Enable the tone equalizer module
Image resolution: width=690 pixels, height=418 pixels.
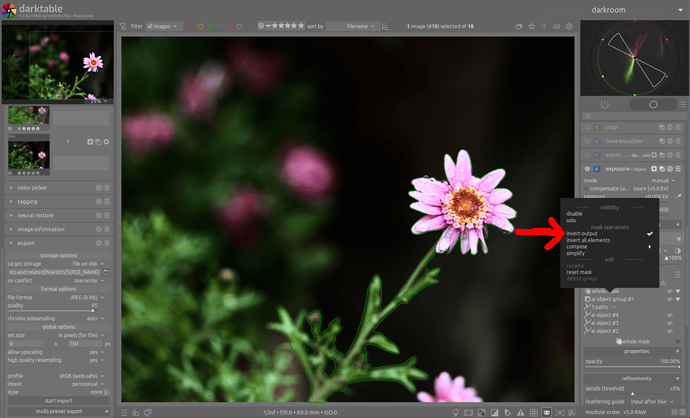pyautogui.click(x=587, y=141)
